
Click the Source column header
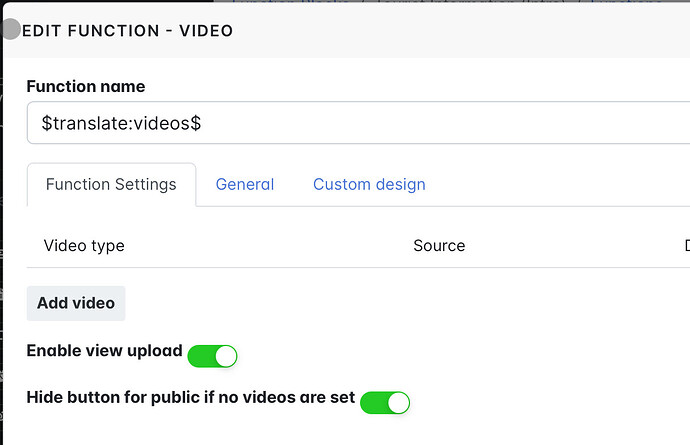click(x=439, y=246)
